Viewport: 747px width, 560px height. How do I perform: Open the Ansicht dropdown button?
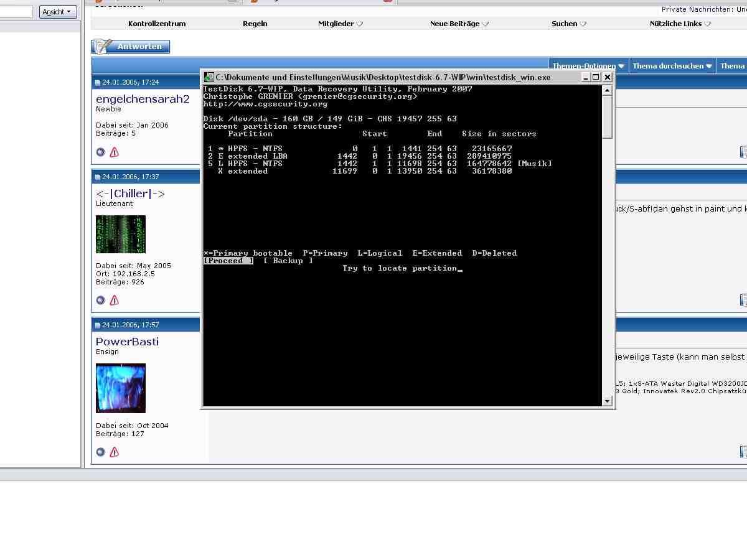click(58, 12)
